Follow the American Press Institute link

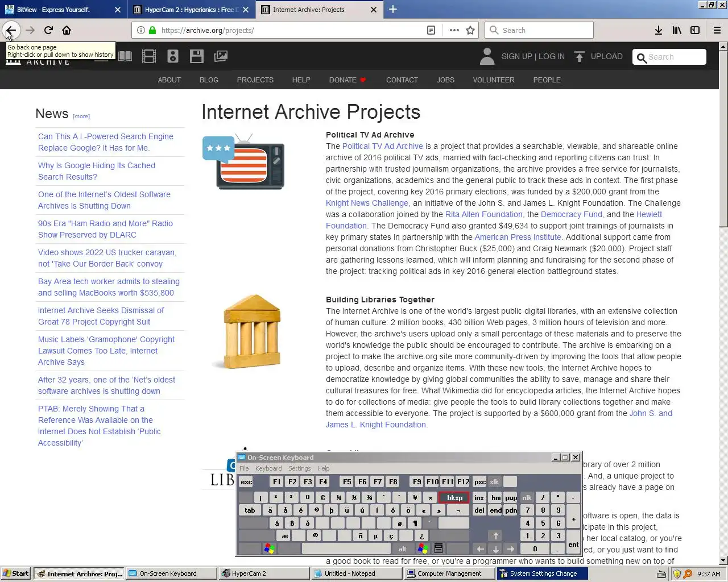(x=518, y=237)
